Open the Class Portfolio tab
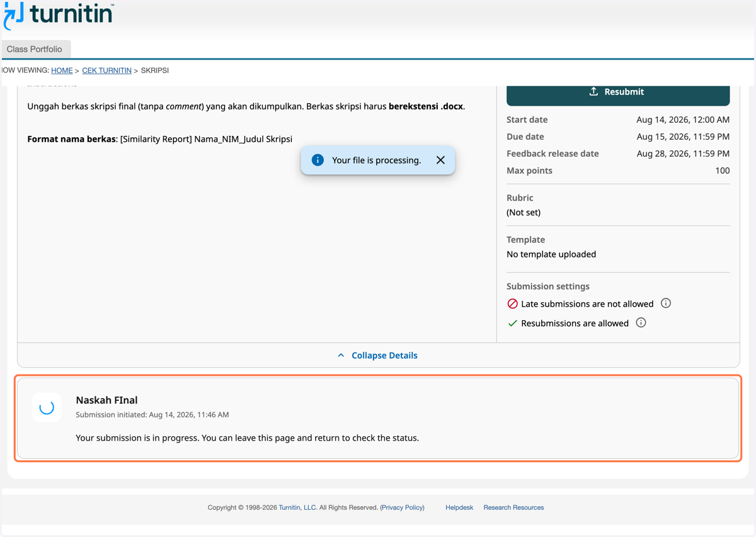The image size is (756, 537). [35, 49]
